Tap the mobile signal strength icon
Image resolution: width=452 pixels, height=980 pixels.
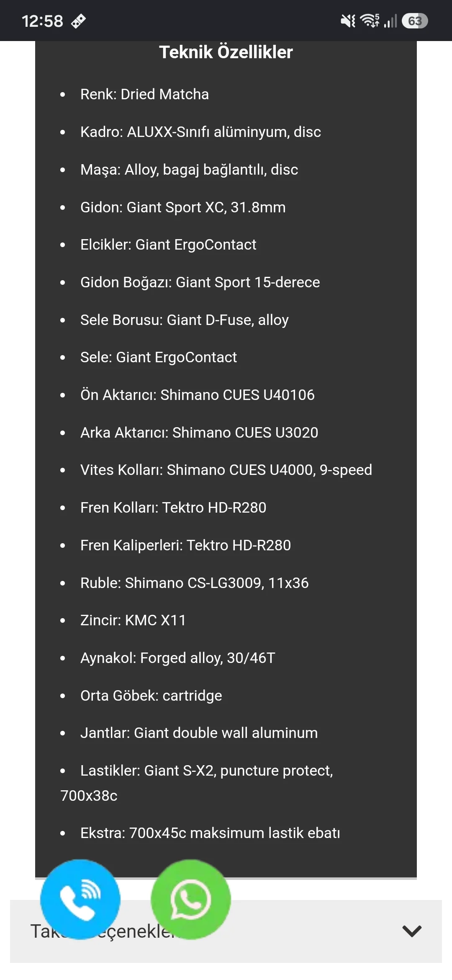(390, 21)
